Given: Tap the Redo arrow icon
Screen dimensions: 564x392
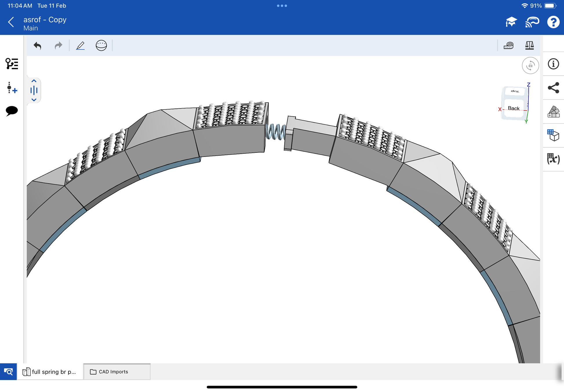Looking at the screenshot, I should pyautogui.click(x=58, y=46).
